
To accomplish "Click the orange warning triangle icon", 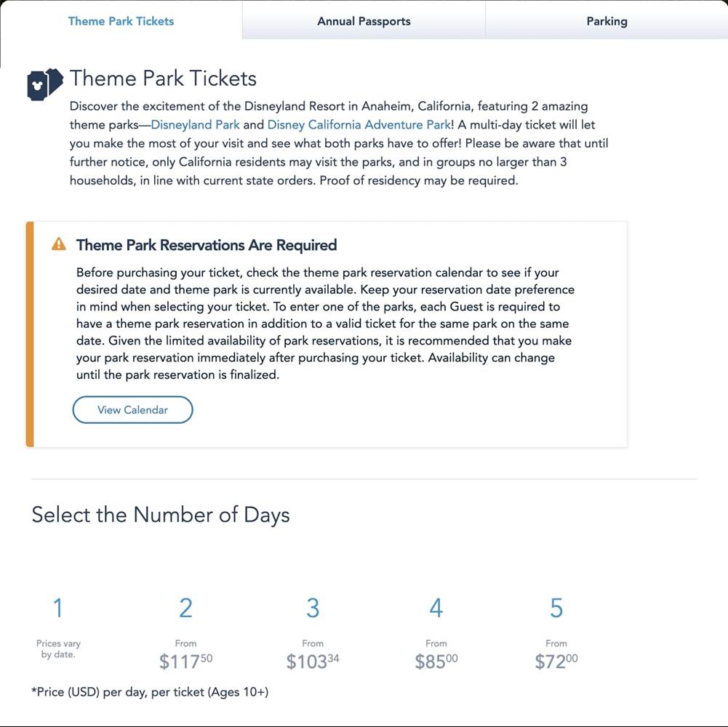I will coord(59,245).
